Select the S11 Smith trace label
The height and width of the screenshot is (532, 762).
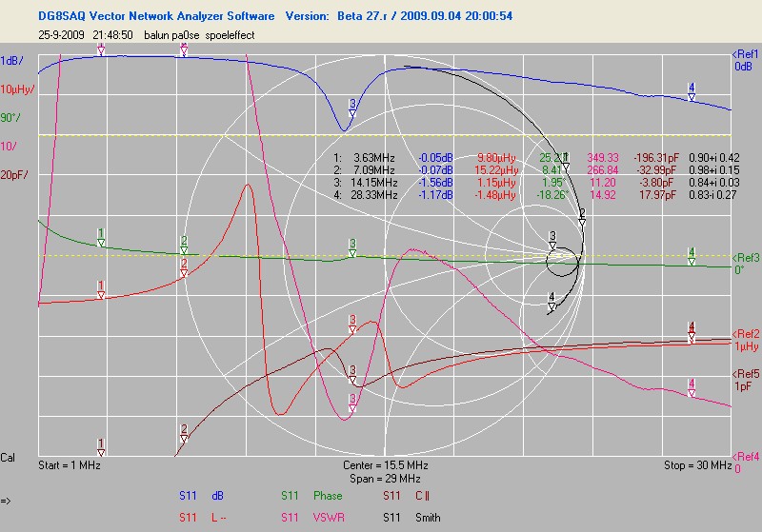point(411,518)
